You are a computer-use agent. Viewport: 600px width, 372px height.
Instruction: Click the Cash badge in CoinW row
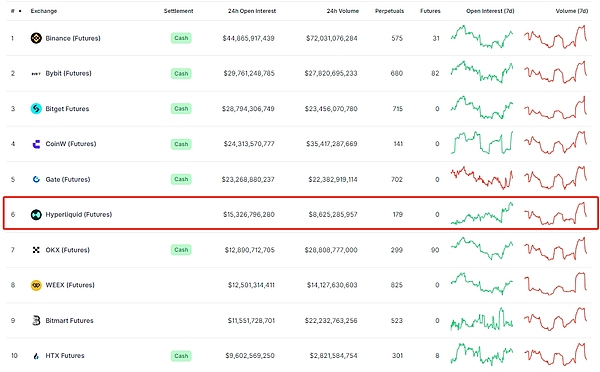pyautogui.click(x=181, y=144)
